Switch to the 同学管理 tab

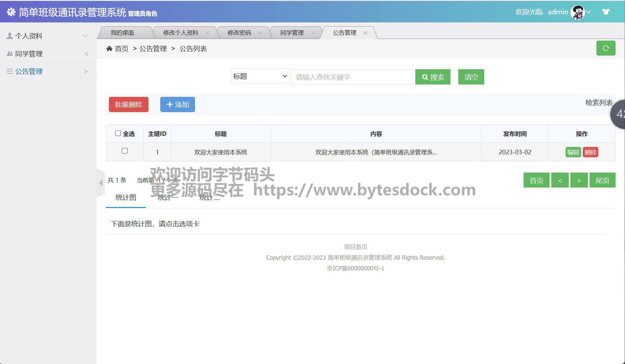[x=292, y=33]
